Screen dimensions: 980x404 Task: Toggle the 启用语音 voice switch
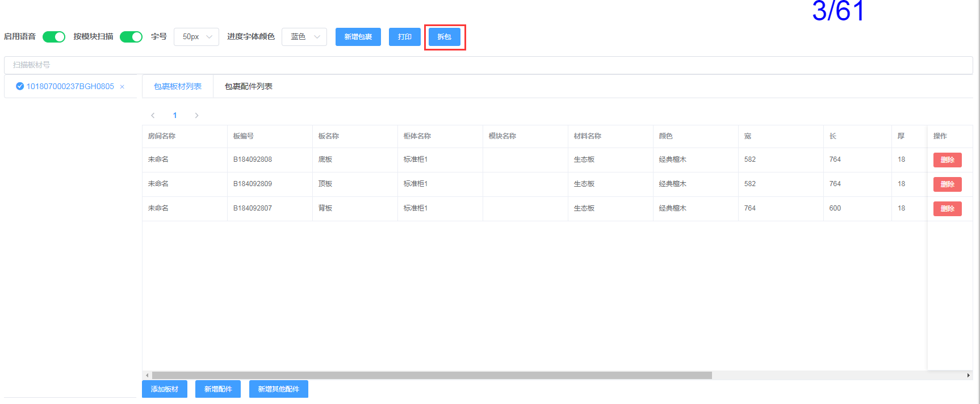54,37
